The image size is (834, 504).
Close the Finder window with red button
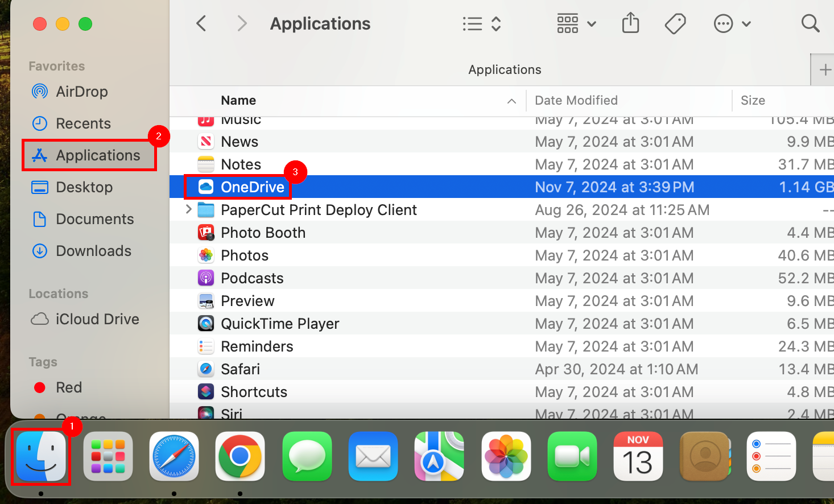click(40, 24)
